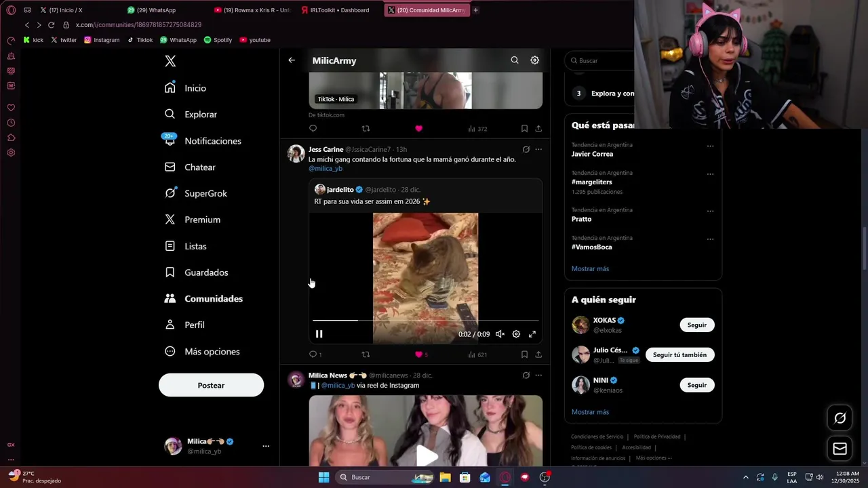Open messages floating envelope button
This screenshot has width=868, height=488.
click(x=840, y=449)
